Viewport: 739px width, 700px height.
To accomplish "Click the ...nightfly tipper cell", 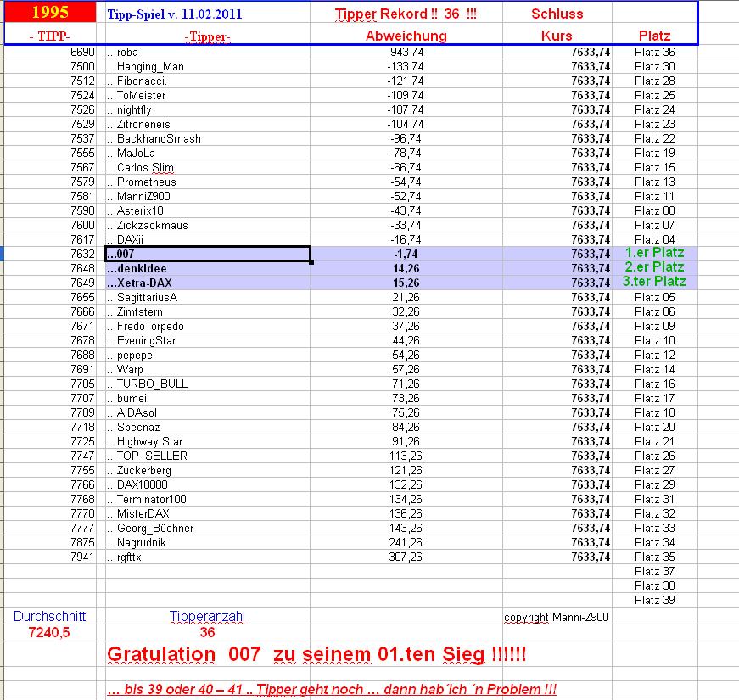I will click(x=208, y=109).
